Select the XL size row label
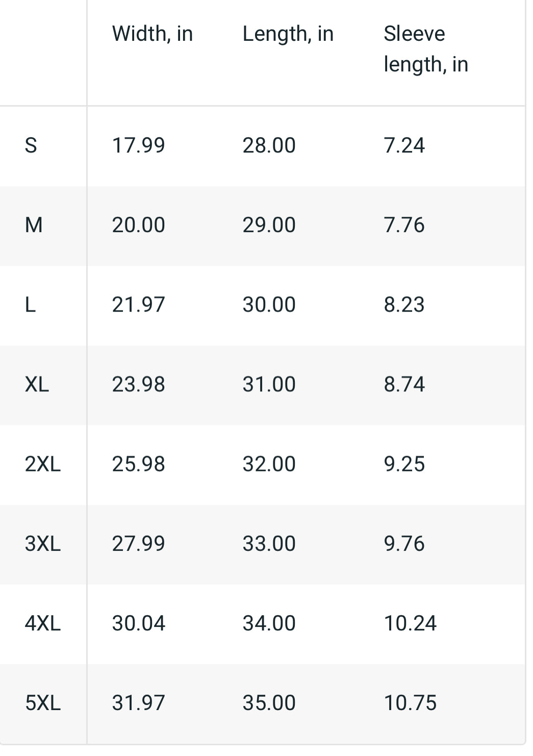This screenshot has height=756, width=533. click(x=37, y=384)
